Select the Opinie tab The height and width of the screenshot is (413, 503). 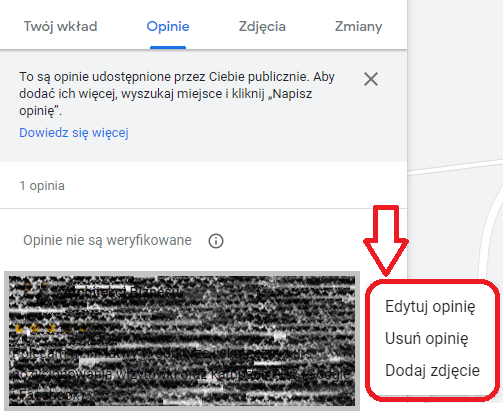pos(168,26)
